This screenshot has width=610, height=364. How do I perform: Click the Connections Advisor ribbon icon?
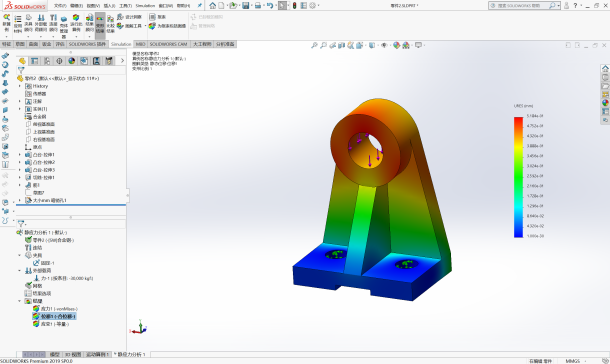[x=53, y=24]
